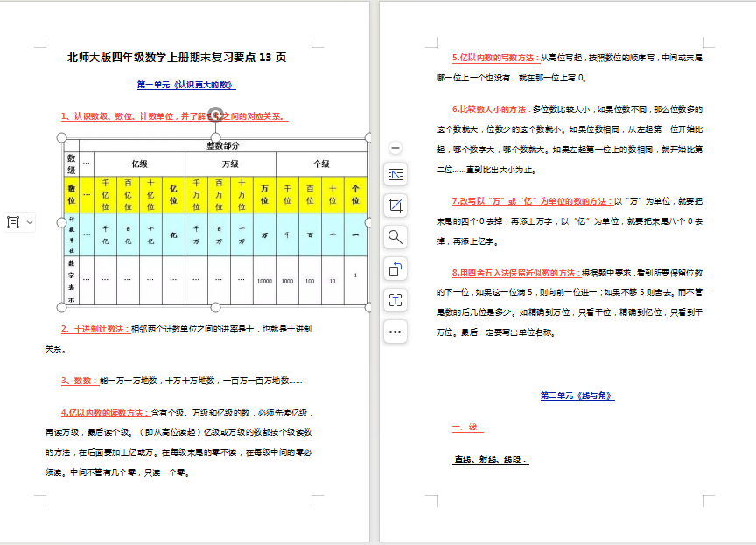Click the left-middle resize handle of the image
Image resolution: width=756 pixels, height=545 pixels.
62,222
